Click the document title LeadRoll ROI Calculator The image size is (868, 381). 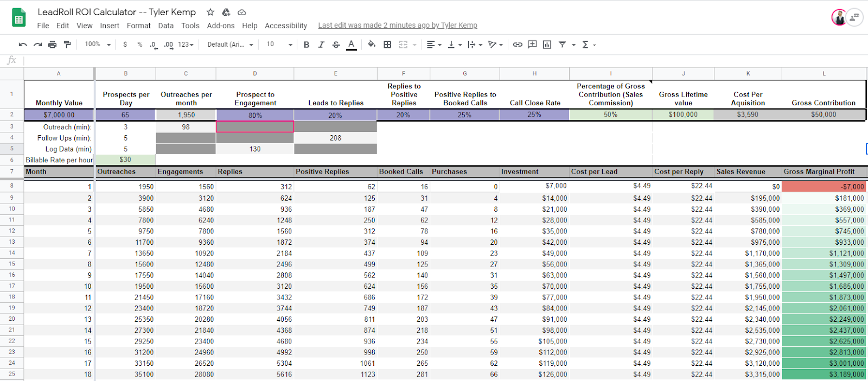pyautogui.click(x=116, y=12)
